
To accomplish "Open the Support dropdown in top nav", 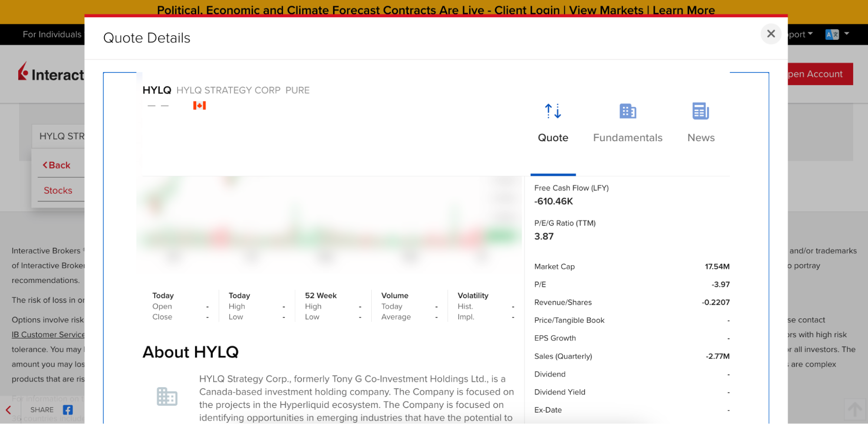I will click(x=800, y=34).
